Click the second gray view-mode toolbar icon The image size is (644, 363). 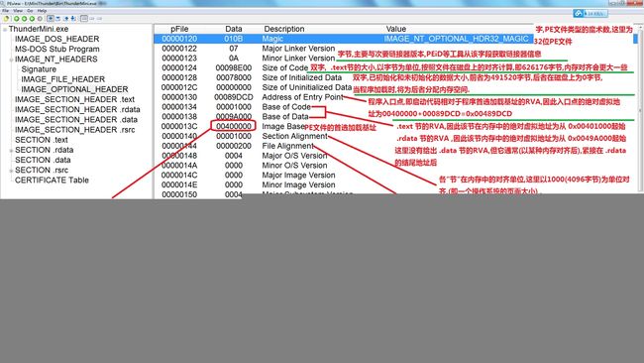click(91, 19)
